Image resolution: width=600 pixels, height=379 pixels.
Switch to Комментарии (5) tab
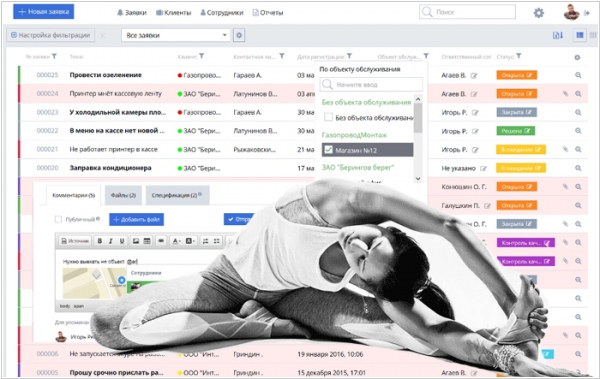[x=73, y=195]
